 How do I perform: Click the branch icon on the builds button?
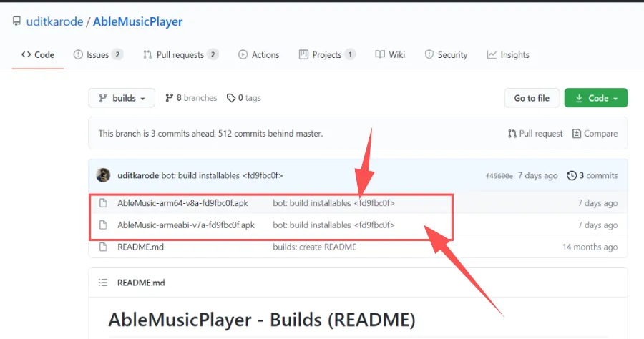pyautogui.click(x=103, y=98)
